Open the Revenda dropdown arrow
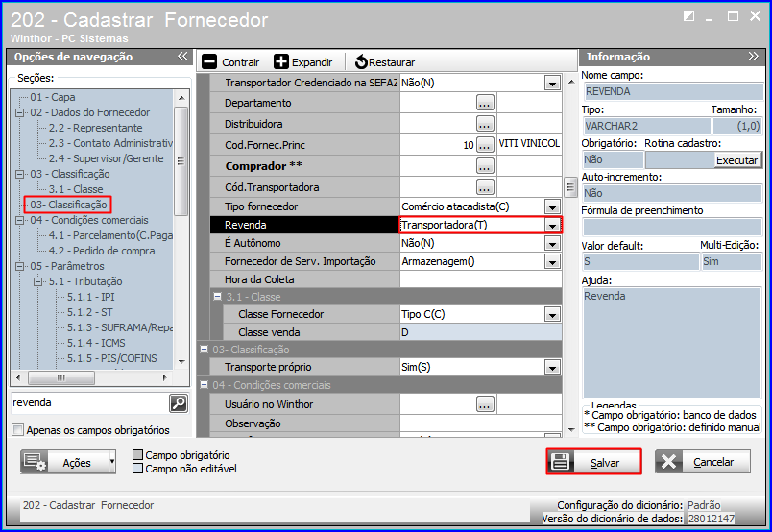 [x=552, y=225]
